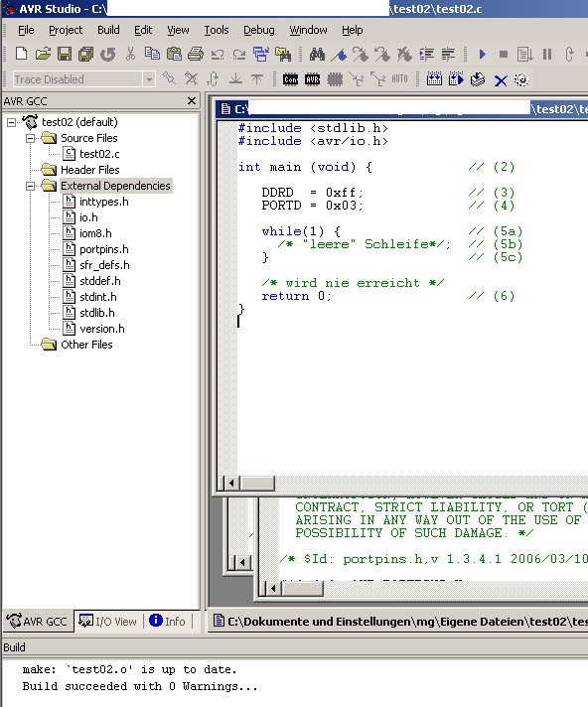Click the Increase indent icon
This screenshot has height=707, width=588.
point(426,54)
